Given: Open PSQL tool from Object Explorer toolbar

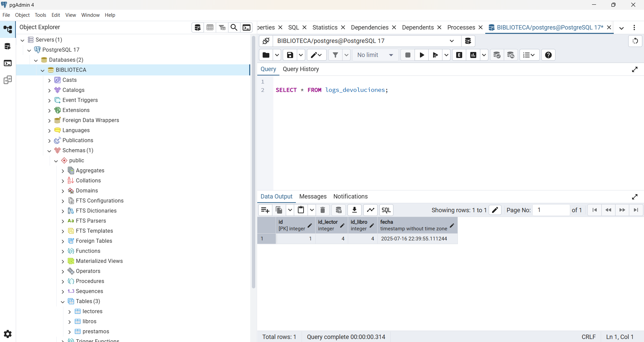Looking at the screenshot, I should coord(247,27).
